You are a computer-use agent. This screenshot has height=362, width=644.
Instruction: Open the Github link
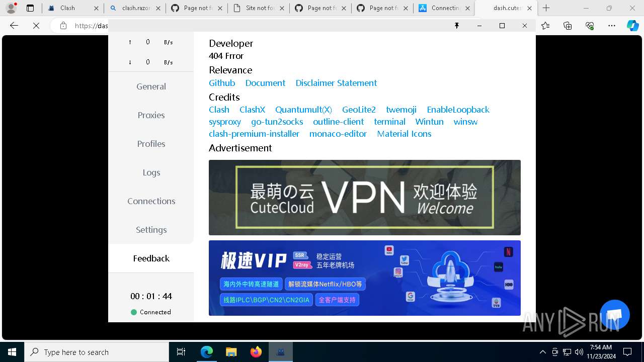pos(222,83)
